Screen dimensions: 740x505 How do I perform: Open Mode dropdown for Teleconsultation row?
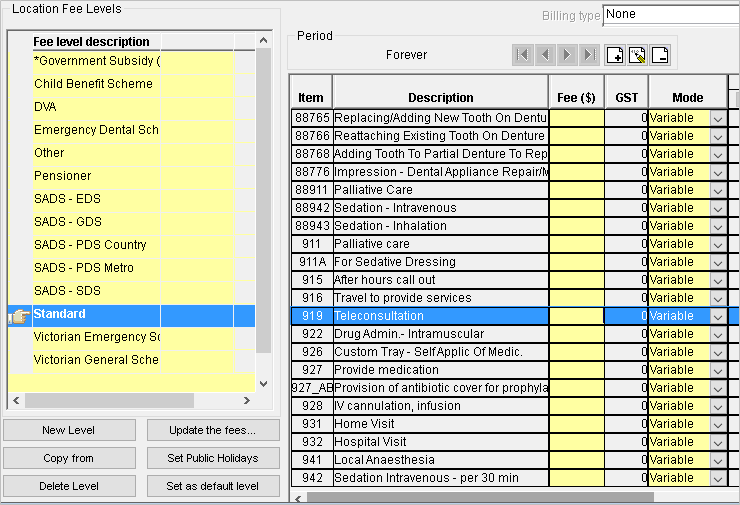coord(718,316)
